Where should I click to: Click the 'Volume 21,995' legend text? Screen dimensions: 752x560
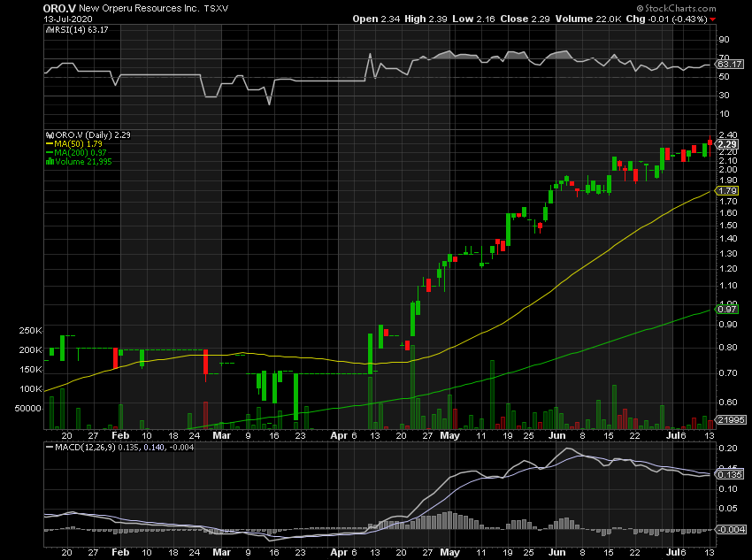[x=83, y=162]
